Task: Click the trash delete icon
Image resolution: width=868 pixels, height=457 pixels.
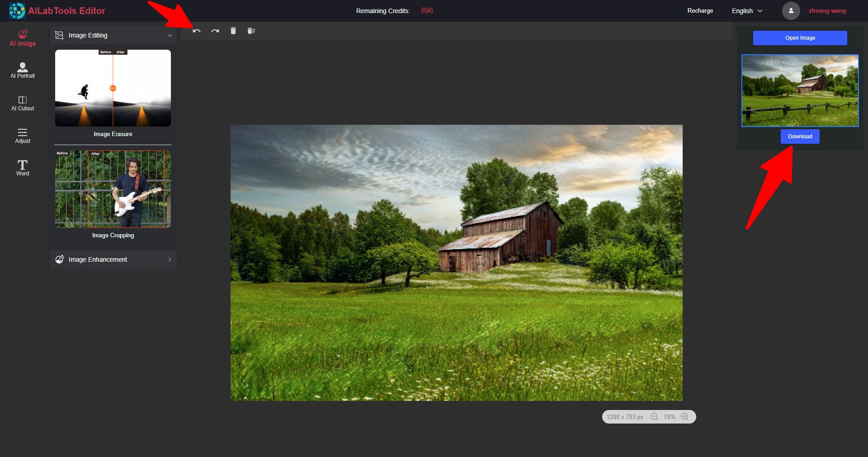Action: 233,31
